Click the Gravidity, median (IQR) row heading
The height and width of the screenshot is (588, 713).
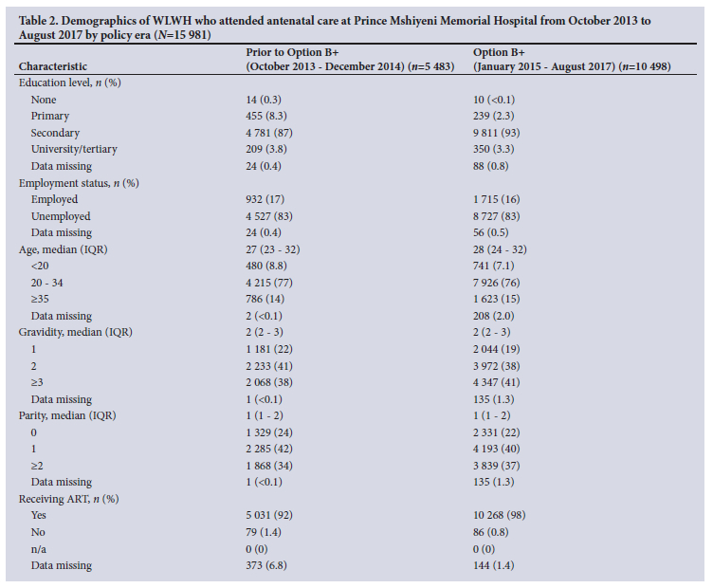(x=76, y=332)
